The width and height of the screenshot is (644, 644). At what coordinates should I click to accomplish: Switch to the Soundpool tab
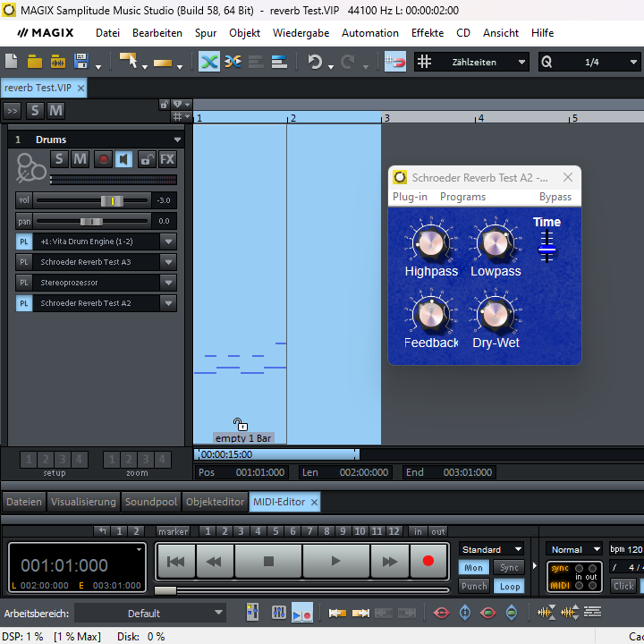[151, 502]
